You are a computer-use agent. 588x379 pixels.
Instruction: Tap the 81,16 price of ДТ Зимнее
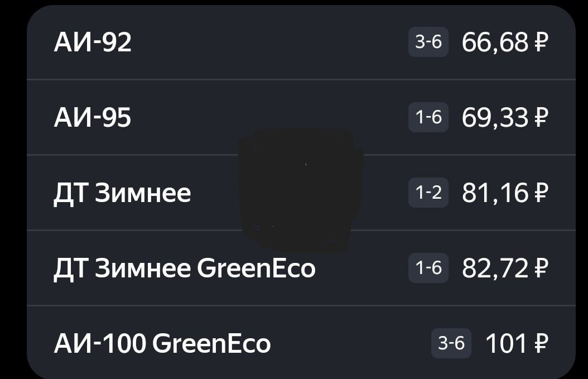click(x=495, y=193)
